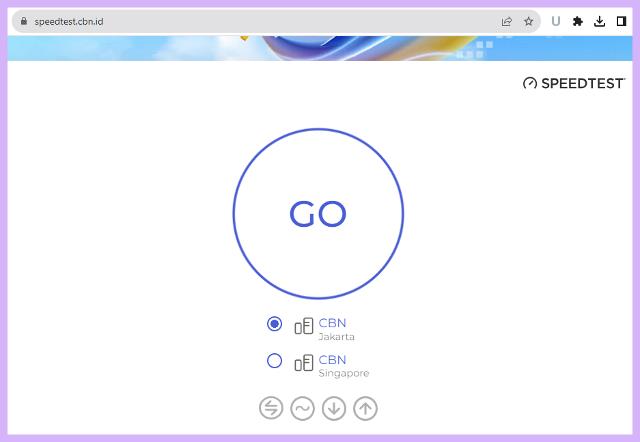Click the ping arrows circular icon
The image size is (640, 442).
(271, 408)
